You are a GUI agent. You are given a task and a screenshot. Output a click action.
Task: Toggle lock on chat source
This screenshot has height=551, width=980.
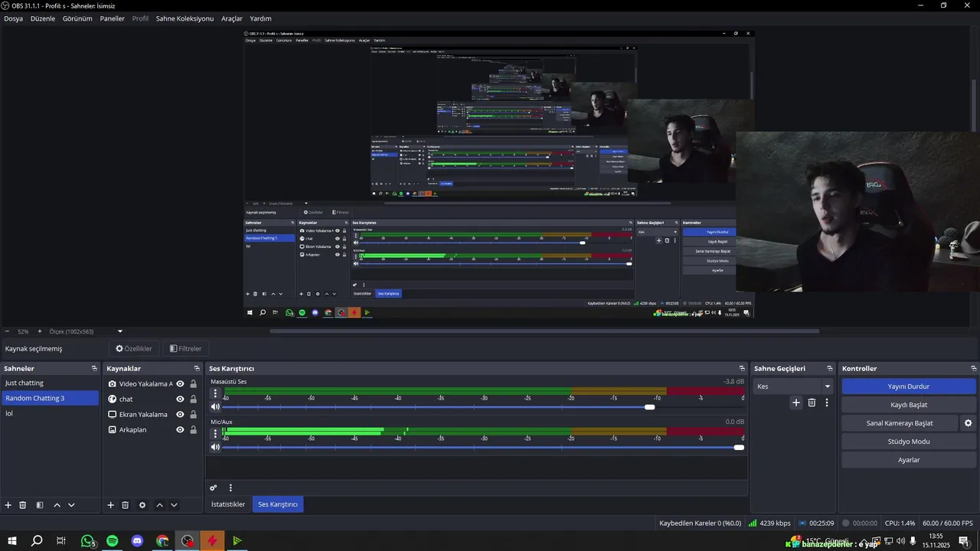point(193,399)
